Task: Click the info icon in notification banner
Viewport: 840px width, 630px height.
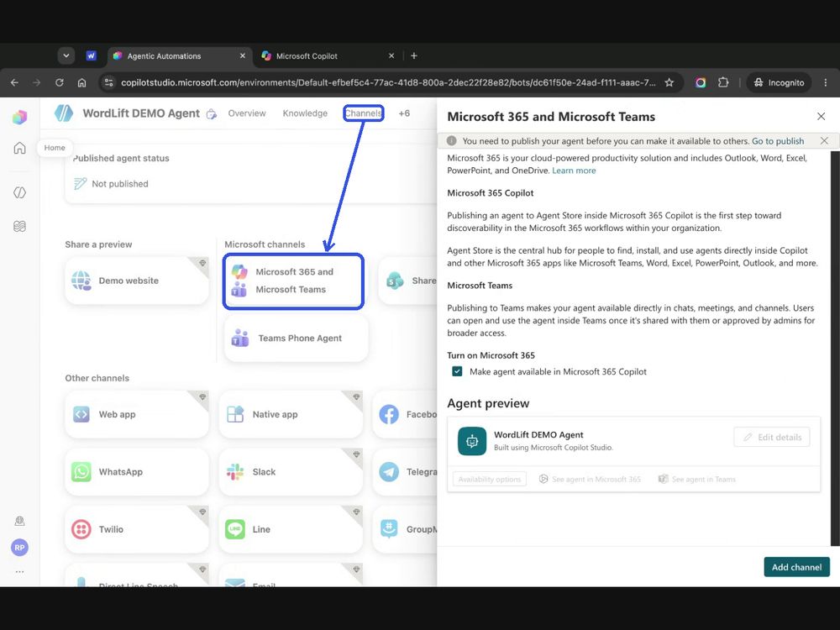Action: coord(452,140)
